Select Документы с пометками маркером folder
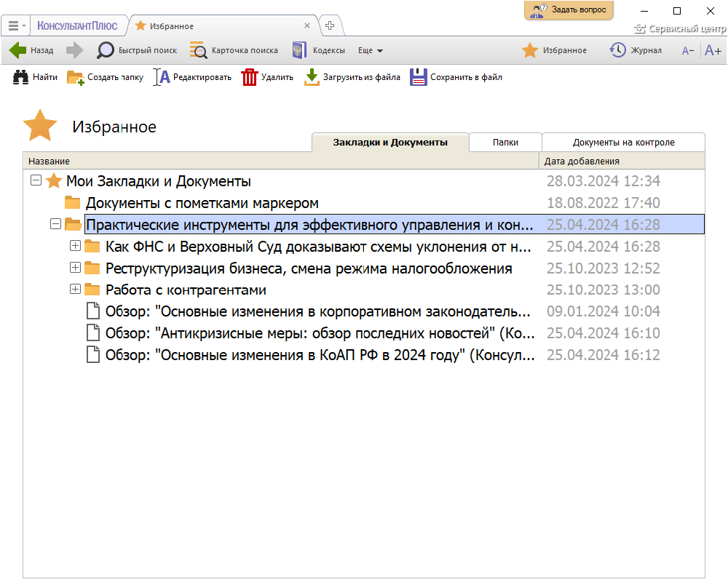728x582 pixels. point(202,203)
